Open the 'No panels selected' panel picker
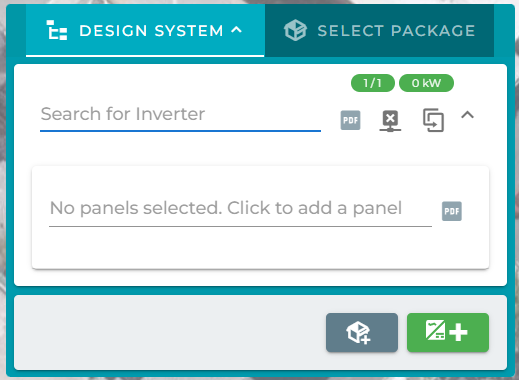The width and height of the screenshot is (519, 380). pyautogui.click(x=240, y=209)
